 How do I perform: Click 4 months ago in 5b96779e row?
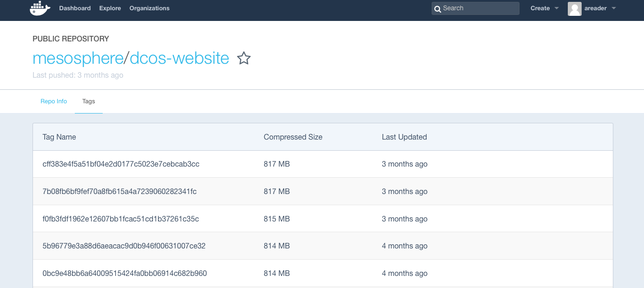tap(405, 246)
